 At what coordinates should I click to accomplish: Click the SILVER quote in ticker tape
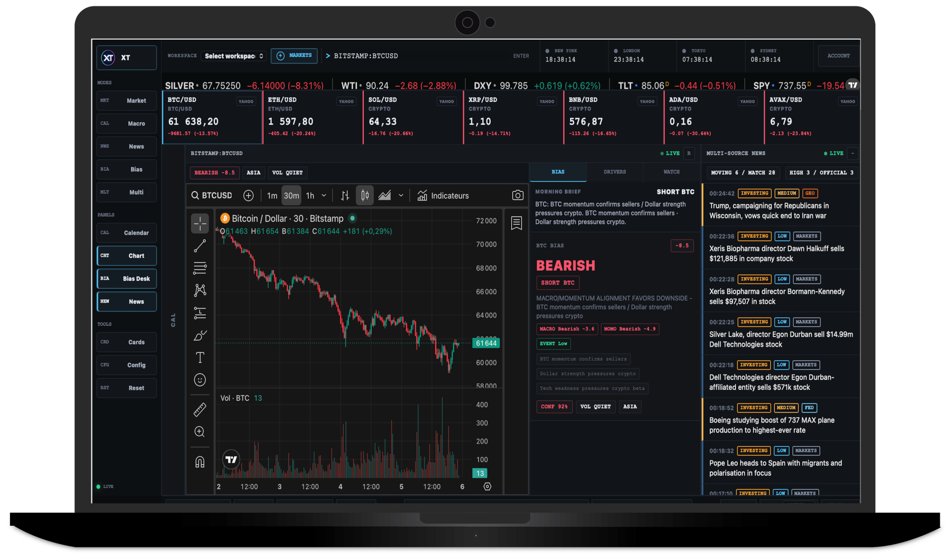(x=244, y=86)
